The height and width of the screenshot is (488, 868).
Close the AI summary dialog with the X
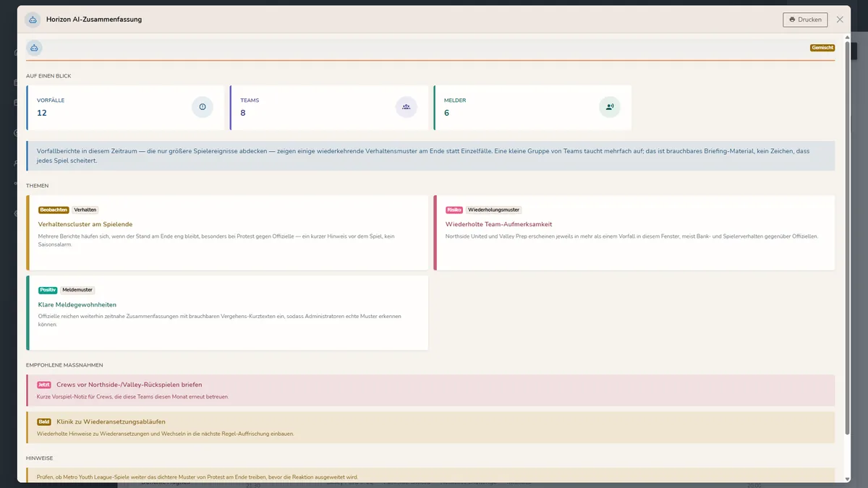tap(840, 20)
